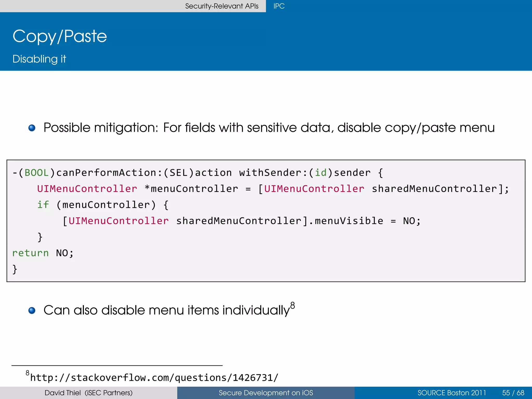Click the 55 / 68 page counter
Screen dimensions: 532x399
(x=513, y=393)
